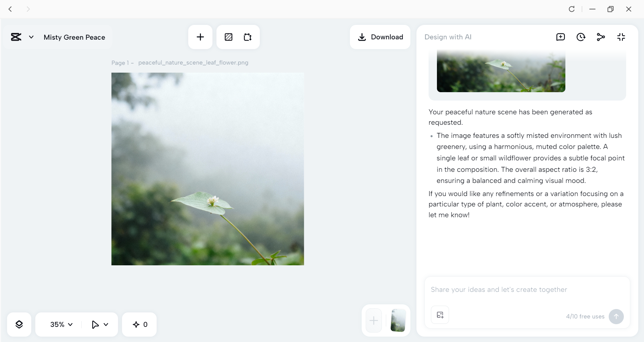Open the layers panel icon
The width and height of the screenshot is (644, 342).
click(19, 325)
